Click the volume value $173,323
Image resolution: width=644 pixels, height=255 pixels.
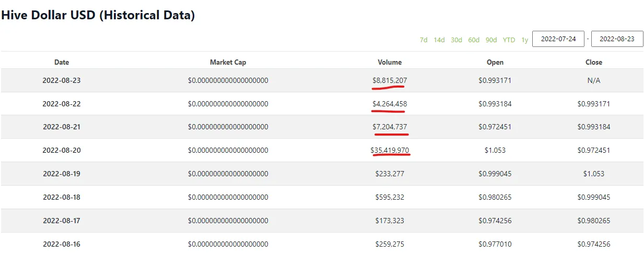click(x=390, y=221)
